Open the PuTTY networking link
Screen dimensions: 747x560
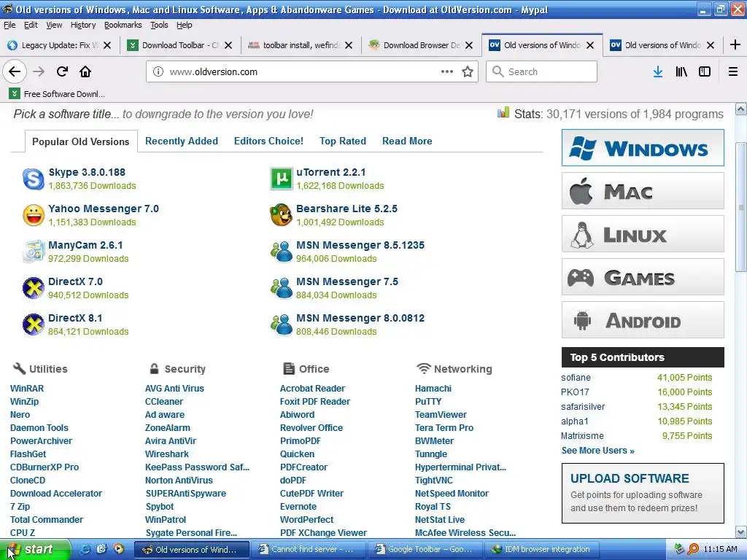pyautogui.click(x=428, y=402)
